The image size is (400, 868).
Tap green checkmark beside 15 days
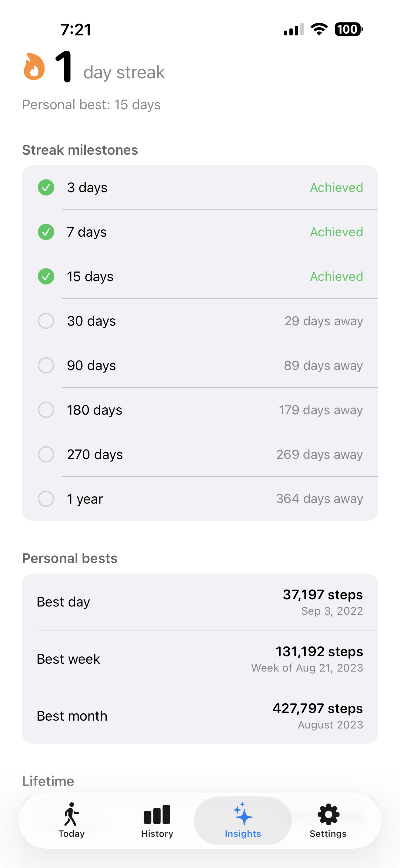tap(46, 277)
